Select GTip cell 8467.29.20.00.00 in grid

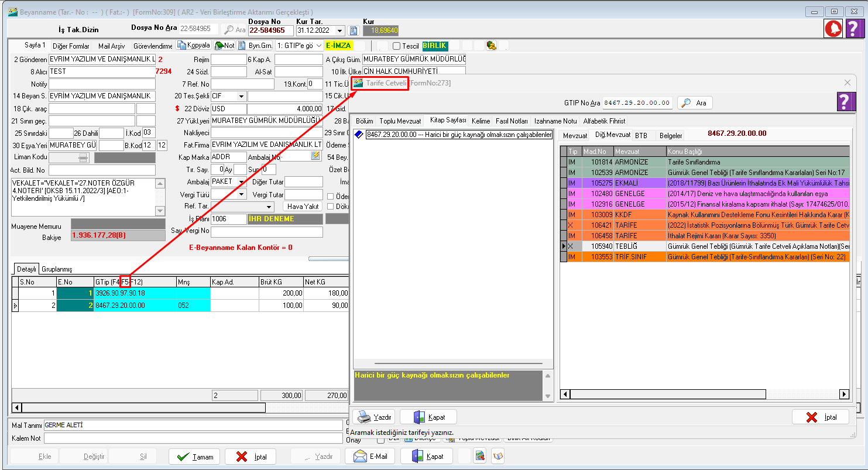pyautogui.click(x=135, y=305)
